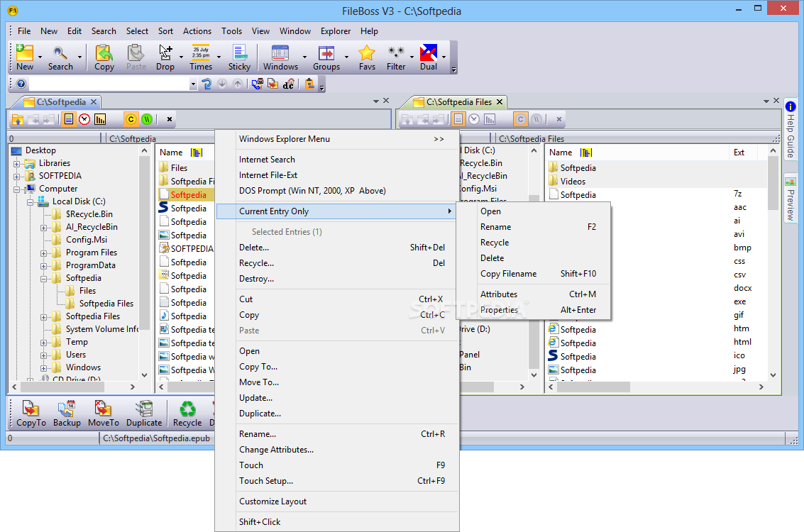Toggle details list view in C:\Softpedia pane
The width and height of the screenshot is (804, 532).
[x=69, y=119]
